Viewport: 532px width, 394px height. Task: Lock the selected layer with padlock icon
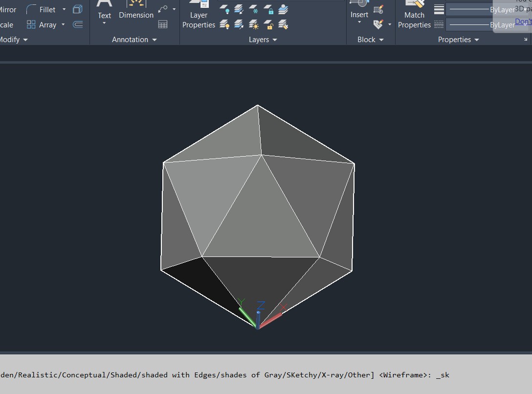tap(268, 9)
